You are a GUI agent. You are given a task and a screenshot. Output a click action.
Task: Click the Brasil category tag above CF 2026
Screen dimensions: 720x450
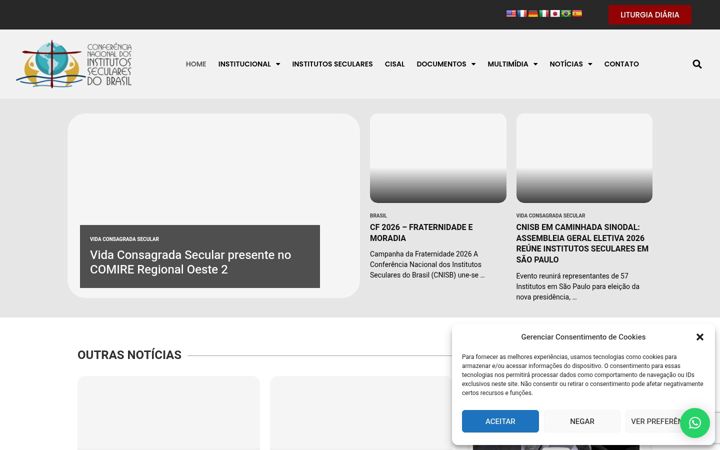pyautogui.click(x=378, y=215)
